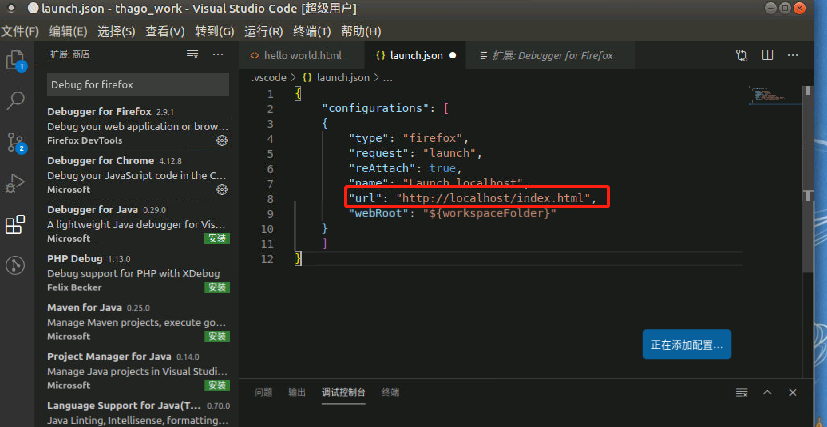Click the editor vertical scrollbar

(x=808, y=179)
